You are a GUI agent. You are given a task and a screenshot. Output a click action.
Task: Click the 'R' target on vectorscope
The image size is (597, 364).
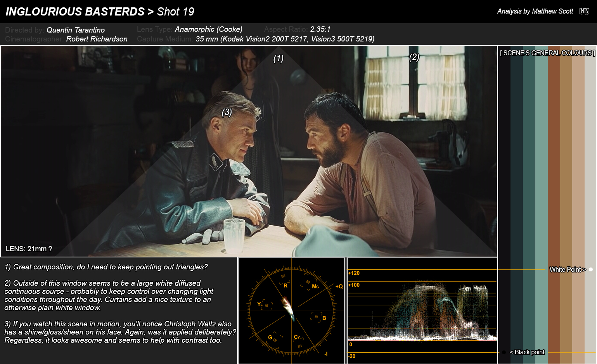point(285,286)
